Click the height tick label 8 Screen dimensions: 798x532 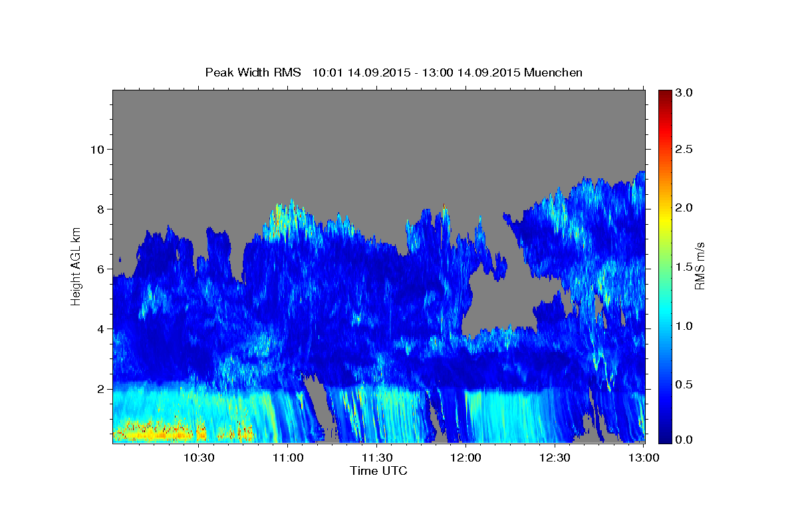(x=102, y=209)
